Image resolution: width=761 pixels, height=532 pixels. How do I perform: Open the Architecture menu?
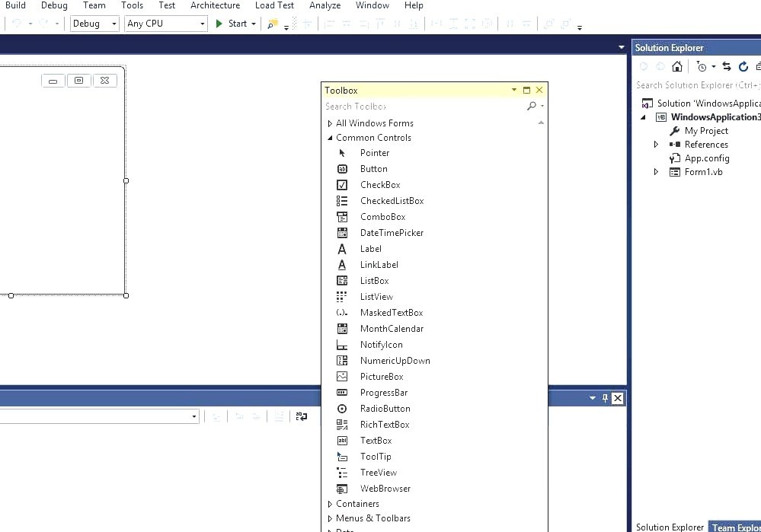215,5
